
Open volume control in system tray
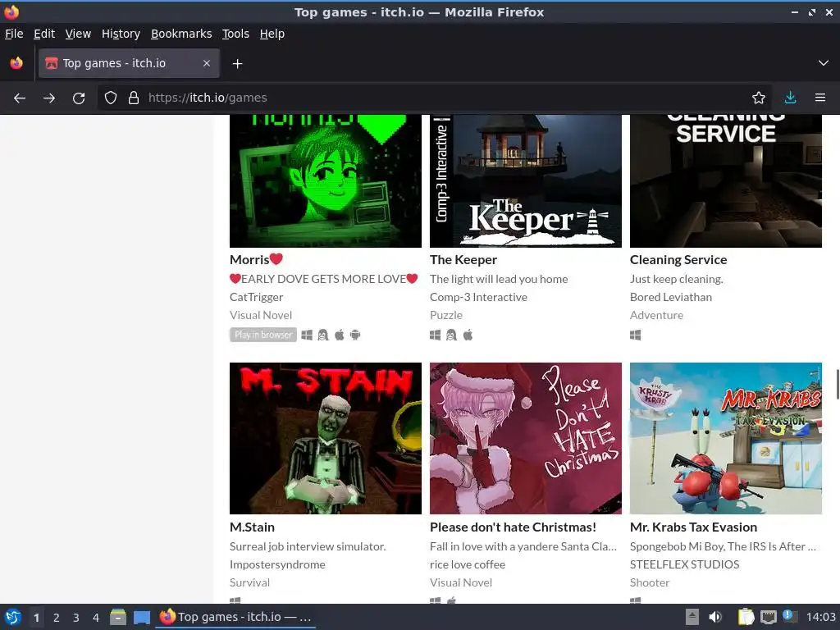[715, 617]
